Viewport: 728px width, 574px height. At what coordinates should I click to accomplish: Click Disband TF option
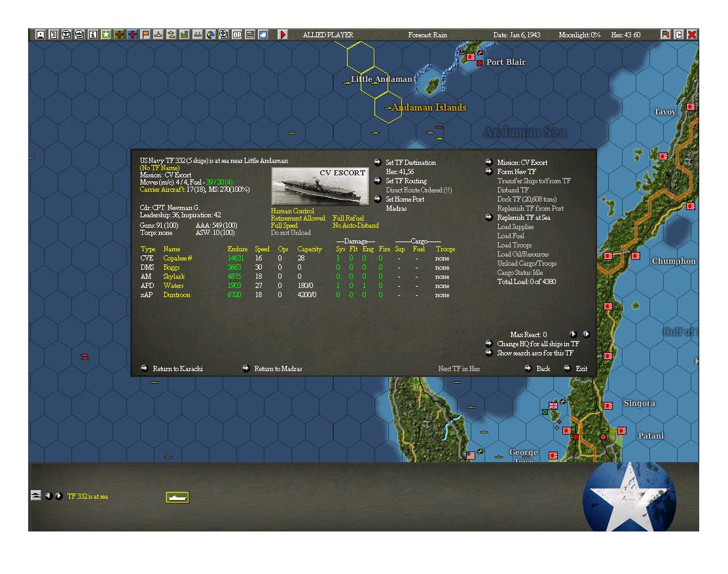tap(513, 190)
